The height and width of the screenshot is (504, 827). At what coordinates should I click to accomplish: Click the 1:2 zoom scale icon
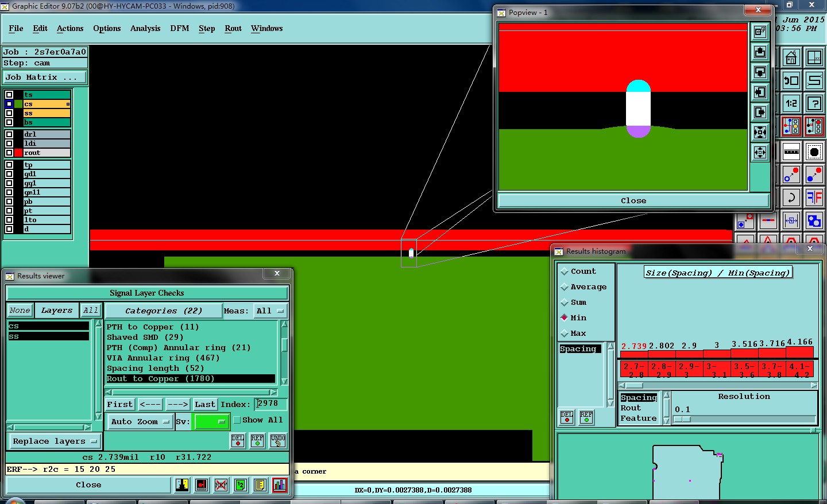coord(791,103)
